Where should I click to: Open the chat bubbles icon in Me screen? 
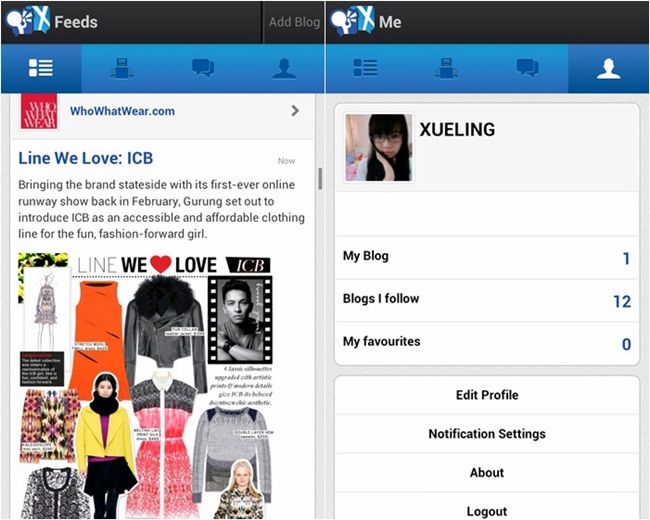(x=527, y=68)
